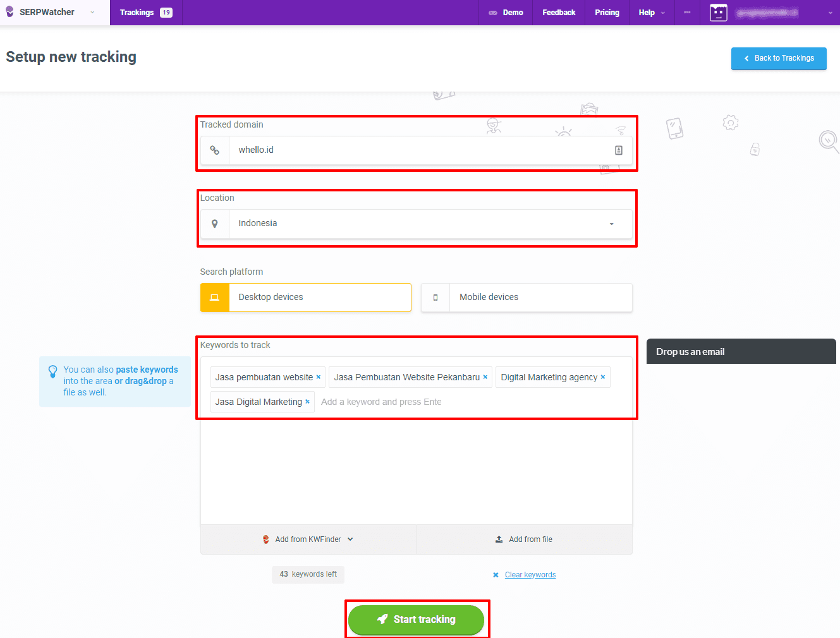Choose Mobile devices search platform
The image size is (840, 638).
pos(526,298)
